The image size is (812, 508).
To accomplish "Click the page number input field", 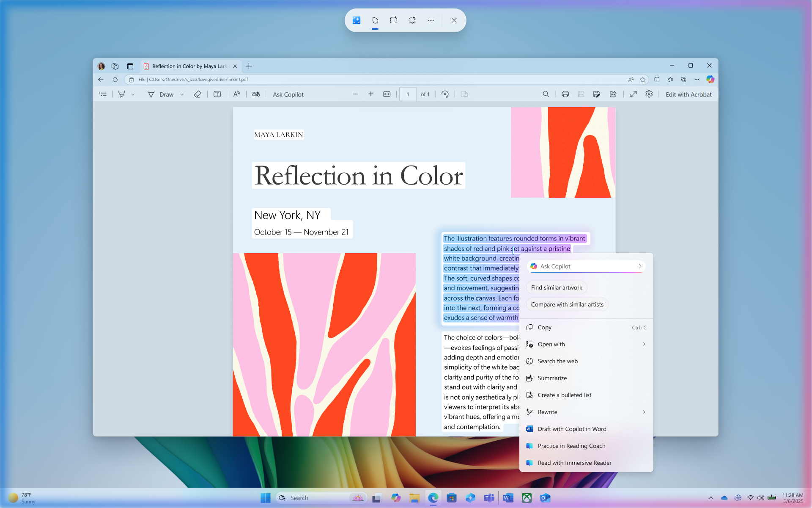I will pos(408,94).
